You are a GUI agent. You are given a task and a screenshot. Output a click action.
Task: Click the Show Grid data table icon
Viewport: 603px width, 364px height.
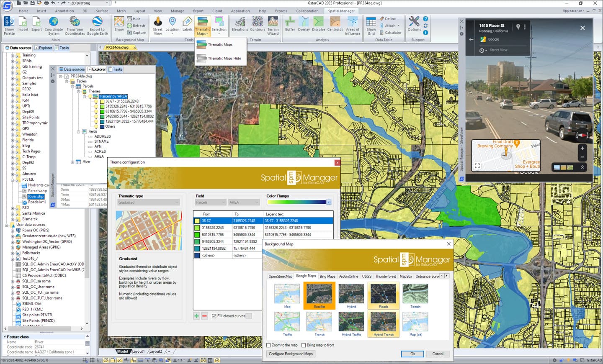(371, 26)
